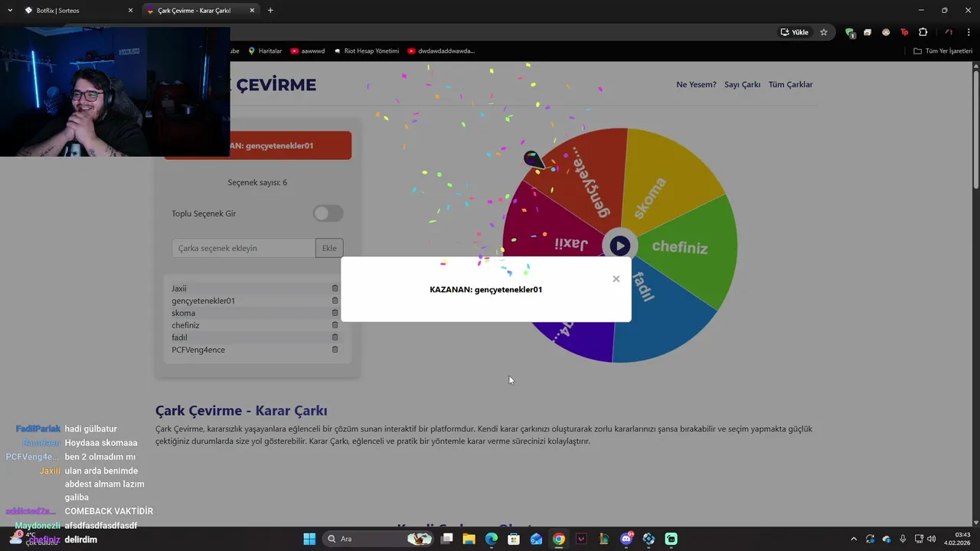Open Outlook mail from taskbar
The height and width of the screenshot is (551, 980).
pos(536,539)
